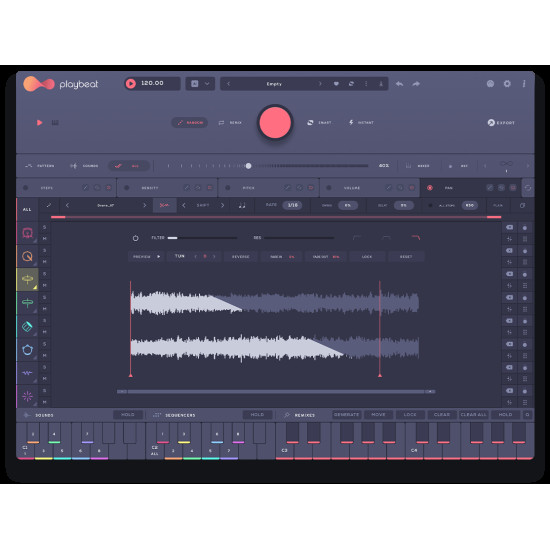Click the 40% amount slider handle
Viewport: 550px width, 550px height.
coord(248,166)
